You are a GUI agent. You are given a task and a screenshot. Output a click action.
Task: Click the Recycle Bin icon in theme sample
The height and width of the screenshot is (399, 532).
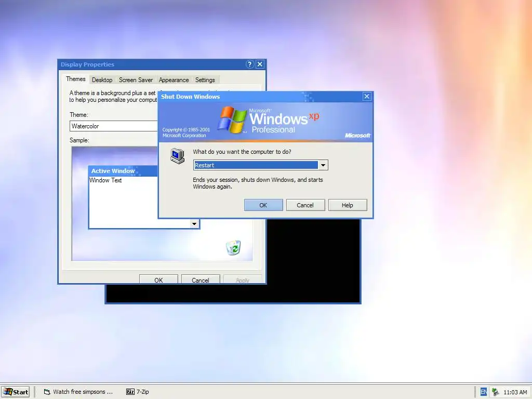click(x=233, y=247)
